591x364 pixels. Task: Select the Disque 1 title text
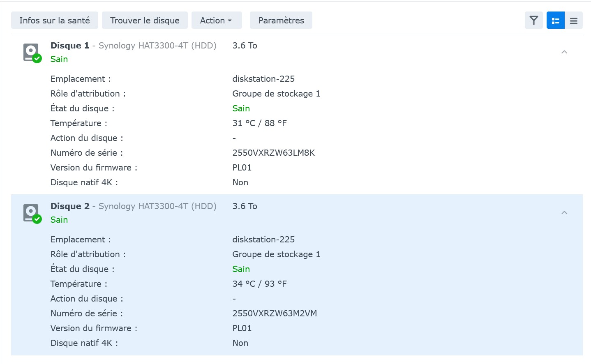click(70, 46)
